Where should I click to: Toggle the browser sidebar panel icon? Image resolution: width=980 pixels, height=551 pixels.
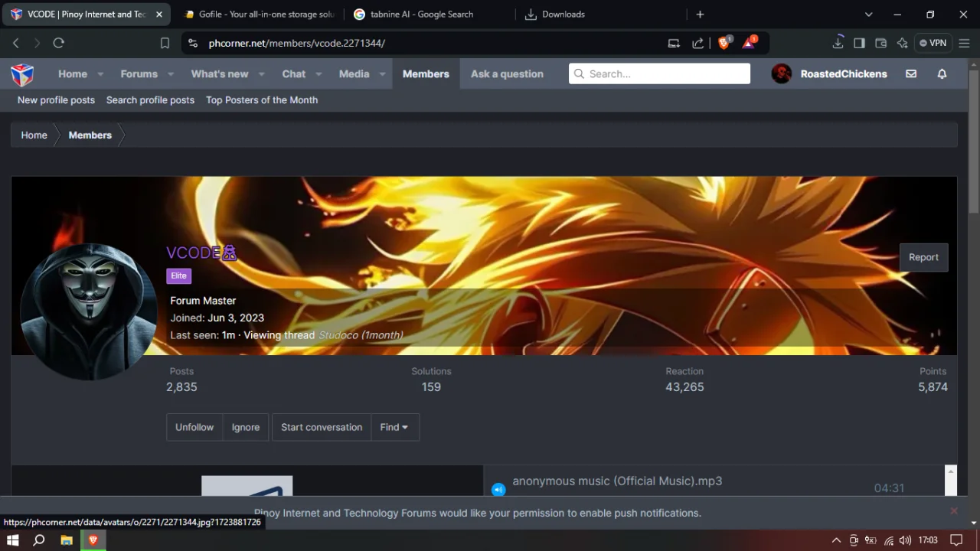point(859,43)
